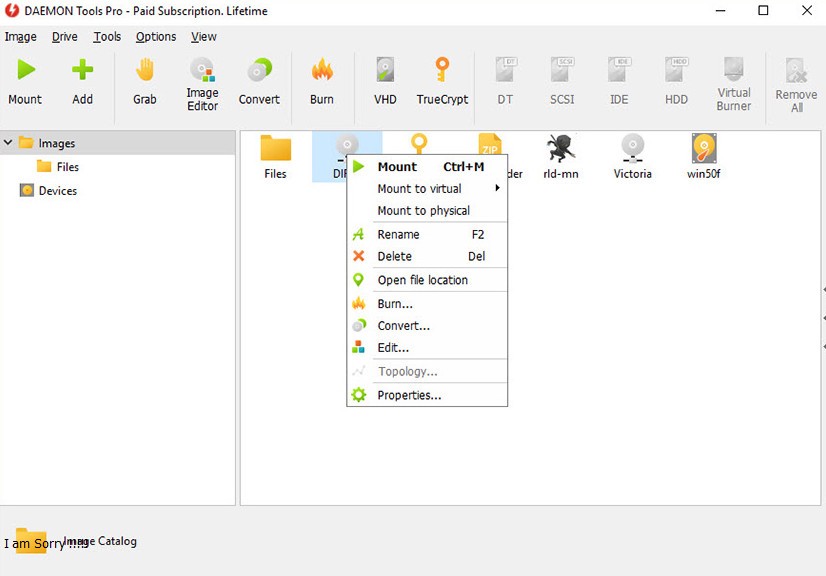The height and width of the screenshot is (576, 826).
Task: Open the Drive menu
Action: pyautogui.click(x=65, y=37)
